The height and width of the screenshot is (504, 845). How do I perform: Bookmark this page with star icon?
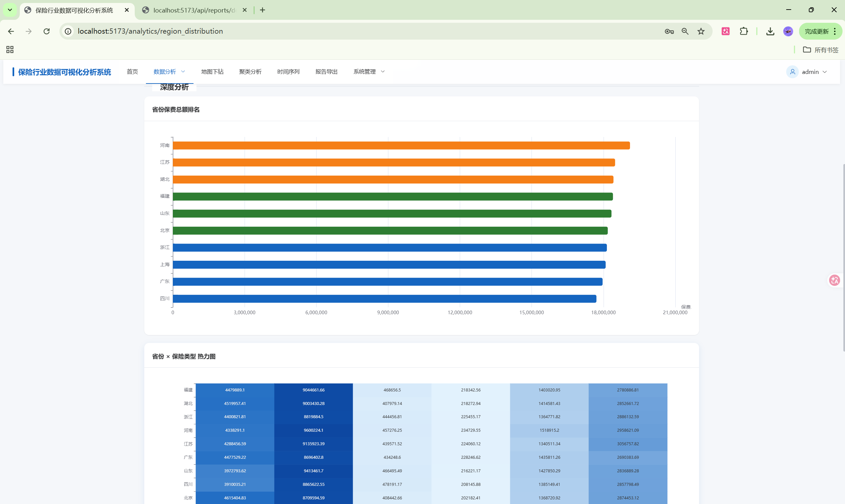tap(701, 31)
